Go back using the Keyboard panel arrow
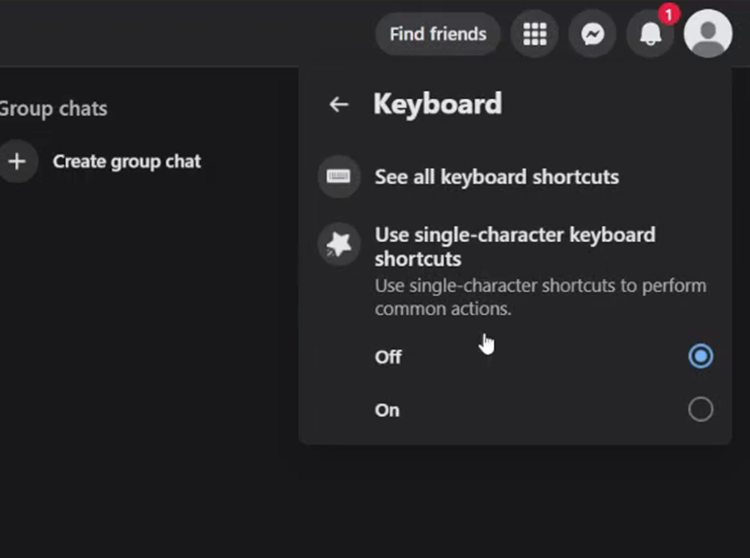 click(x=339, y=104)
